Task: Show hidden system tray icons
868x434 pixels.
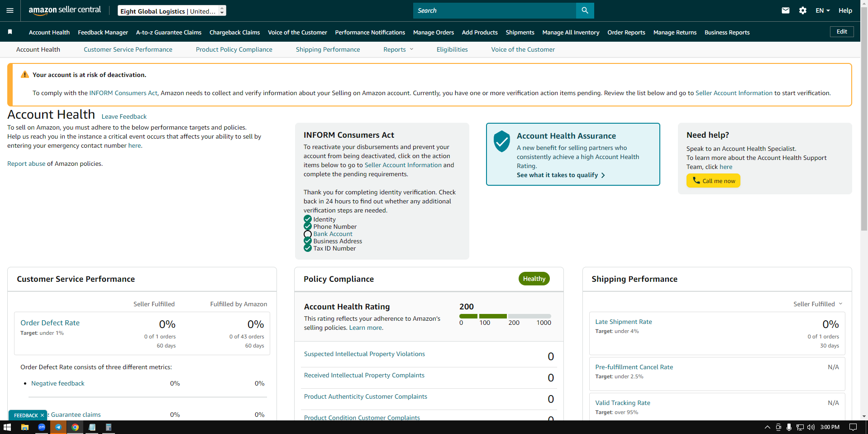Action: tap(768, 427)
